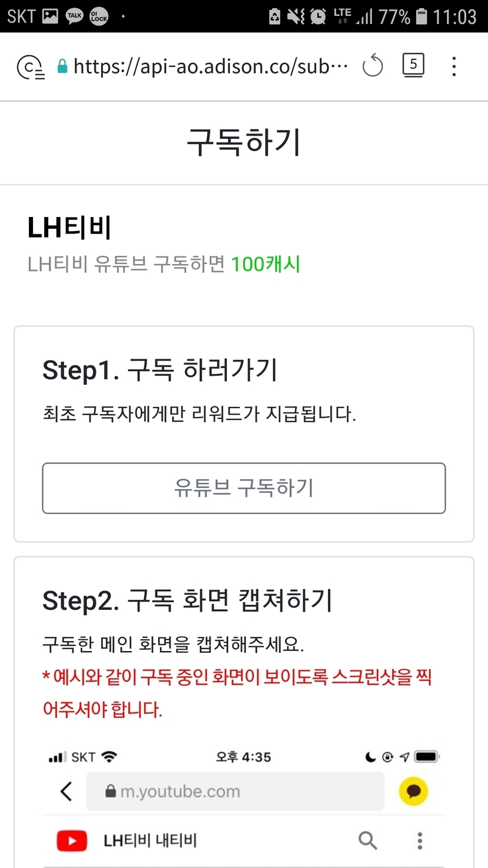The height and width of the screenshot is (868, 488).
Task: Tap the reader mode icon in address bar
Action: coord(31,66)
